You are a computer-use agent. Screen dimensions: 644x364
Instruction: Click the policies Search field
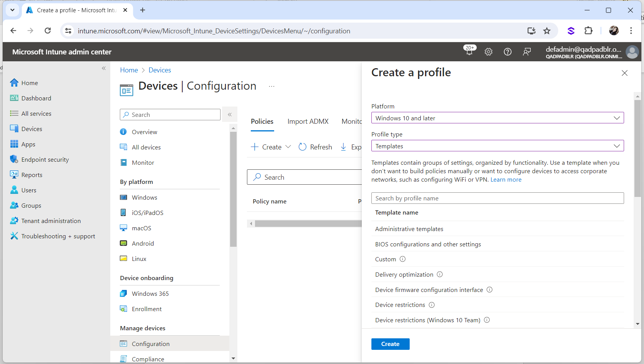point(304,177)
